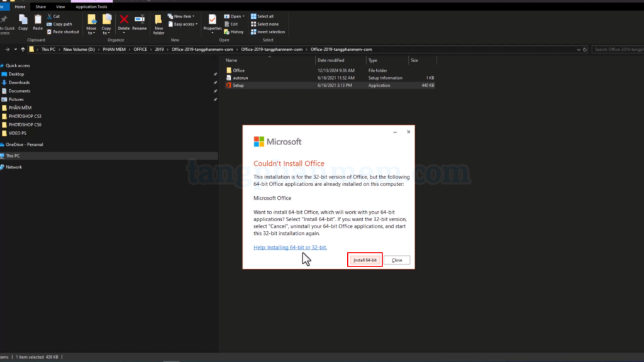The width and height of the screenshot is (644, 362).
Task: Expand the address bar history dropdown
Action: point(579,49)
